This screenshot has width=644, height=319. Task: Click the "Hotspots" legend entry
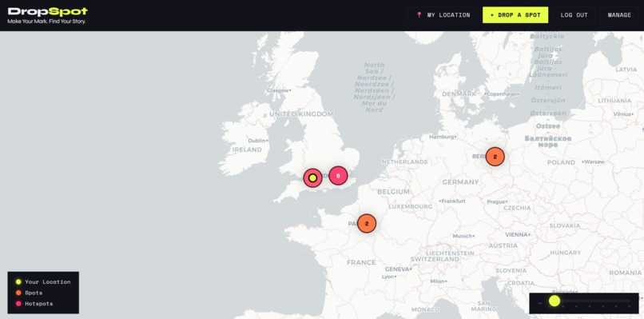pos(34,303)
